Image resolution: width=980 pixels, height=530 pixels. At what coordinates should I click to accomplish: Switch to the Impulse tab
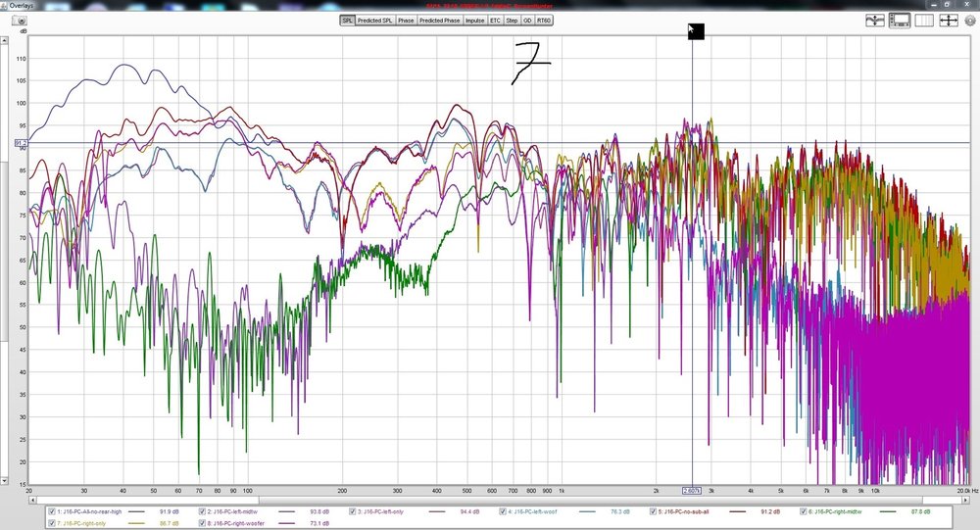(474, 21)
